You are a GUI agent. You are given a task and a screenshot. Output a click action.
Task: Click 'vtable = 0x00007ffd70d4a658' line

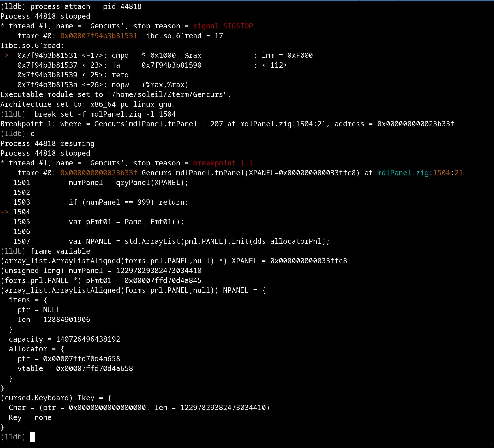tap(75, 368)
